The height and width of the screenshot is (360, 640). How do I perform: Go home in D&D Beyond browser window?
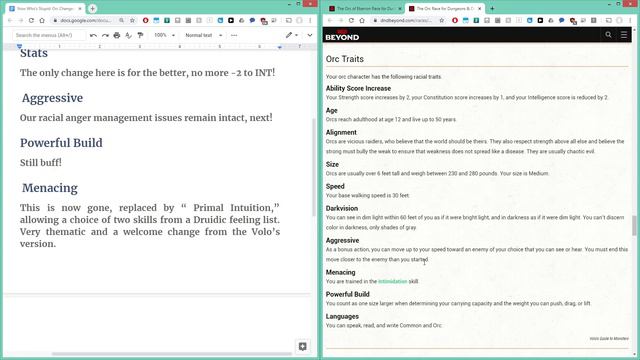coord(362,20)
